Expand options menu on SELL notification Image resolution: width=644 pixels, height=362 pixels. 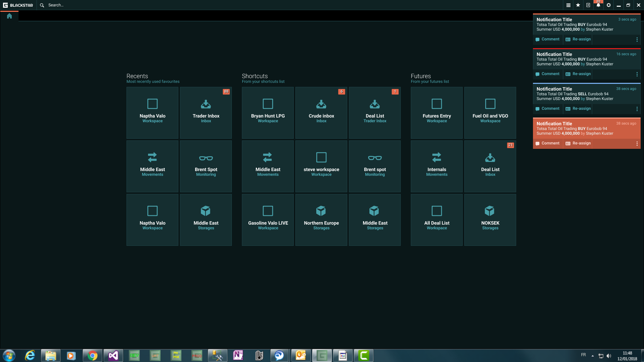637,109
